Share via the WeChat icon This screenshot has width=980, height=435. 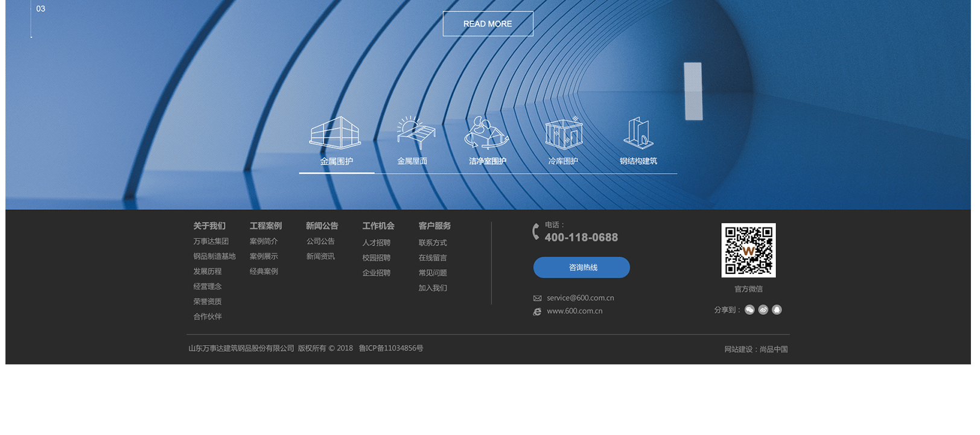749,310
